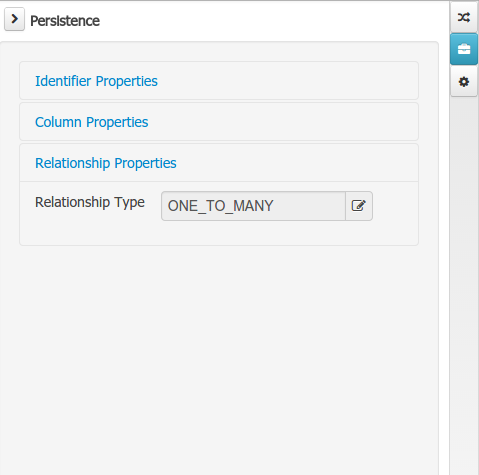Switch to the cog-wheel sidebar tab

464,82
